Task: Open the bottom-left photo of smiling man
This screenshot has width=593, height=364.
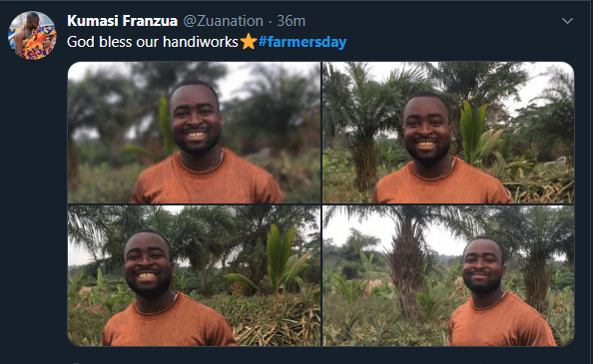Action: (x=194, y=275)
